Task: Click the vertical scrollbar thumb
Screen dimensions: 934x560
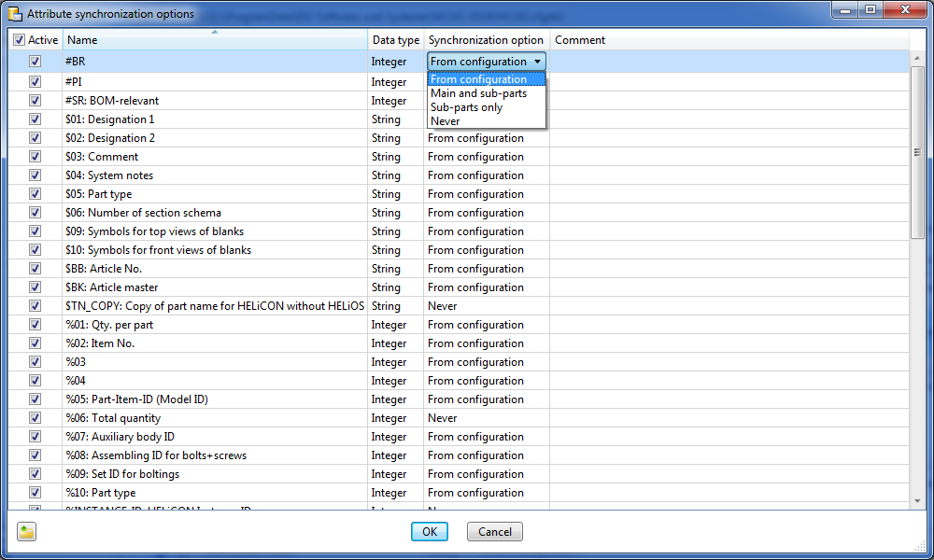Action: click(x=917, y=152)
